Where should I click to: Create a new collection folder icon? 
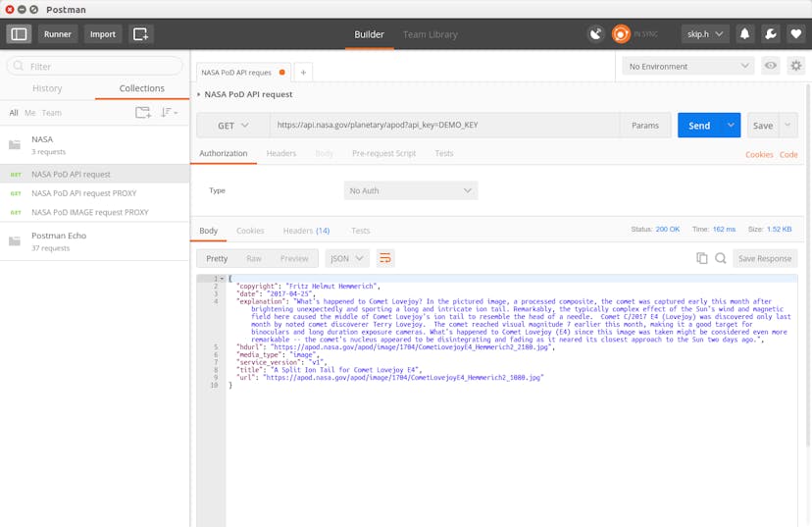tap(143, 113)
